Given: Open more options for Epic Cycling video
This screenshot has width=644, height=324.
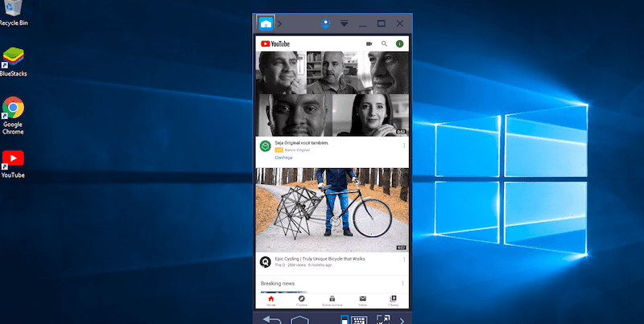Looking at the screenshot, I should coord(404,260).
